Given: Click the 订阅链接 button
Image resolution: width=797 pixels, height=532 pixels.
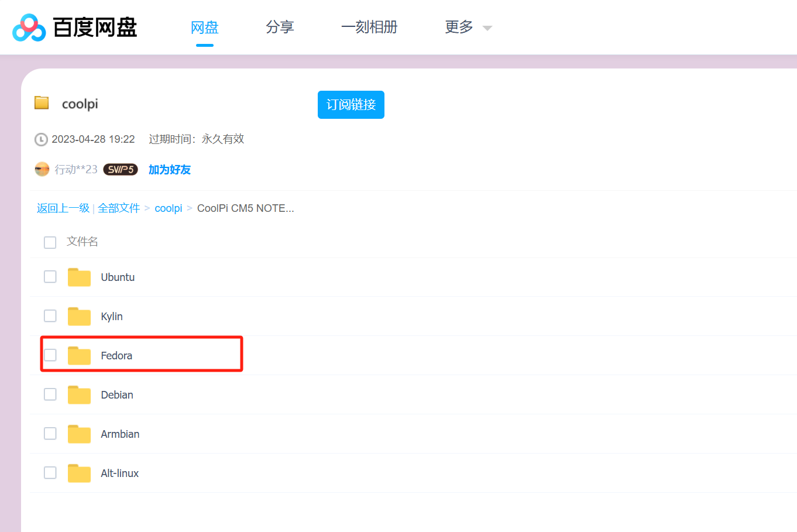Looking at the screenshot, I should (351, 105).
